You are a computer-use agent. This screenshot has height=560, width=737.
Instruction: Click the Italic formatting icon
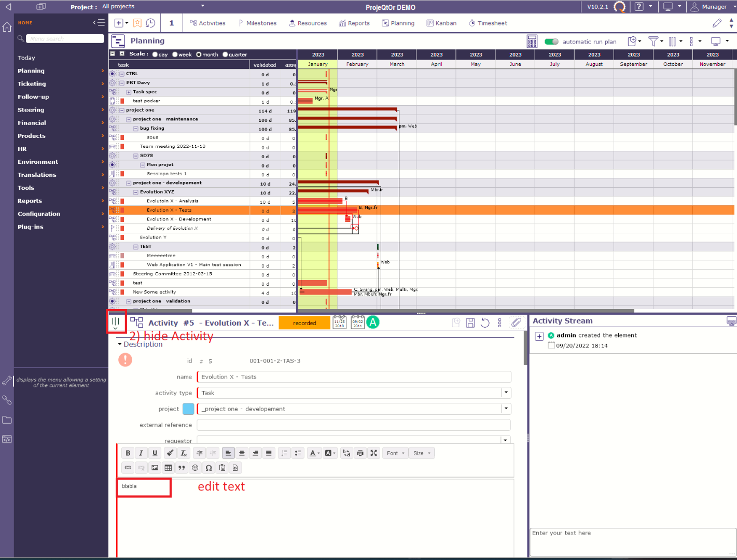coord(141,453)
